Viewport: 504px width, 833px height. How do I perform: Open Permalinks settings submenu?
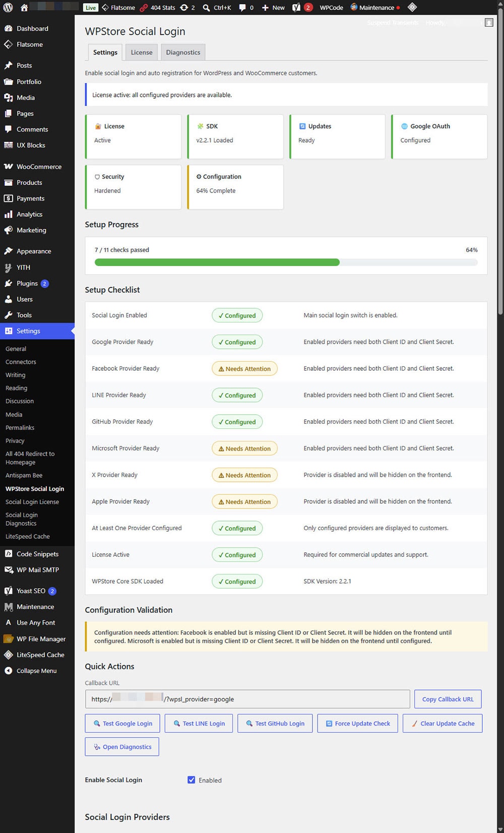click(x=20, y=428)
